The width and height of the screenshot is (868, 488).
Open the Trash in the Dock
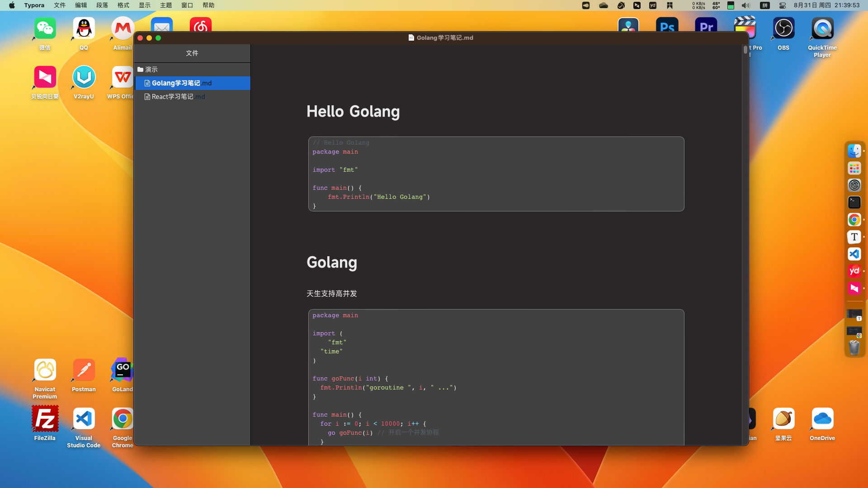[854, 347]
